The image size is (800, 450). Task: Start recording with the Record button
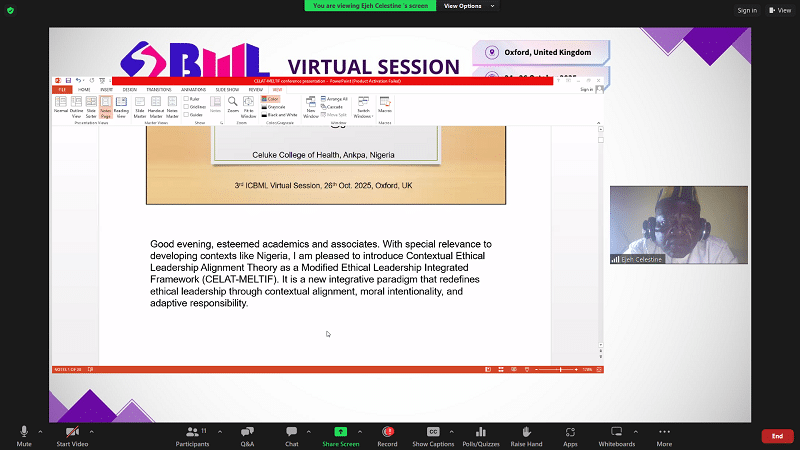pyautogui.click(x=388, y=431)
